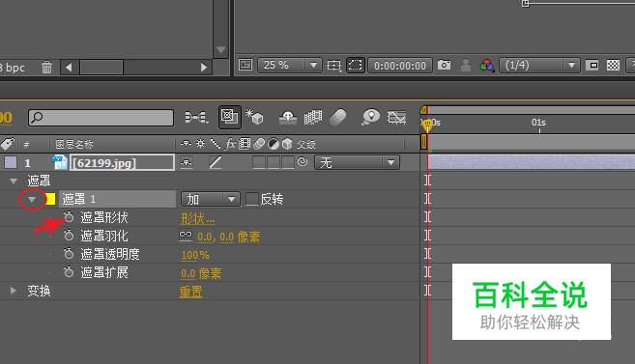Enable motion blur for composition icon
Image resolution: width=635 pixels, height=364 pixels.
pos(338,118)
